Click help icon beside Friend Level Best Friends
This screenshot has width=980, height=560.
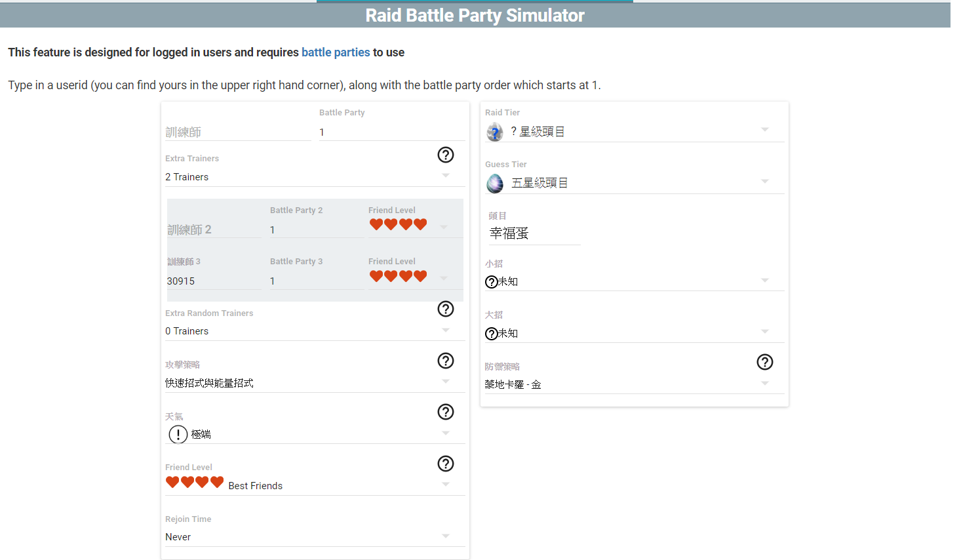(445, 464)
